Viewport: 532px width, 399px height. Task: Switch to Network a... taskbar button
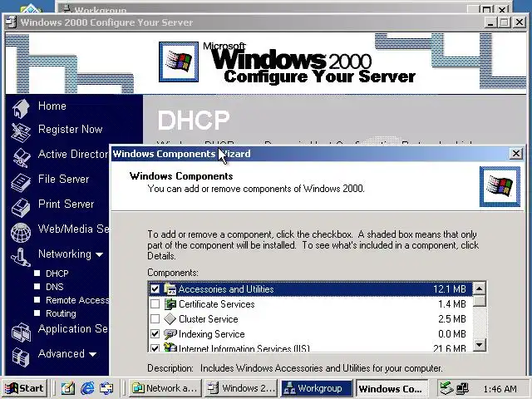tap(165, 388)
